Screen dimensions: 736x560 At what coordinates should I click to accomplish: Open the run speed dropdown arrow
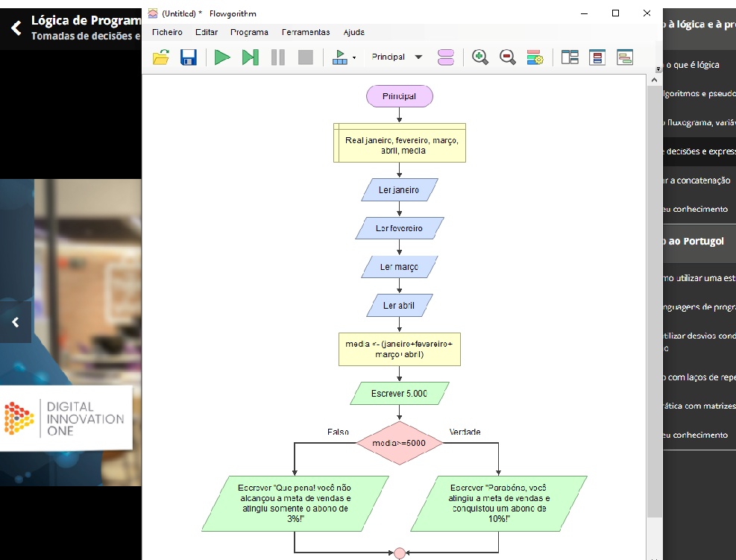point(354,57)
